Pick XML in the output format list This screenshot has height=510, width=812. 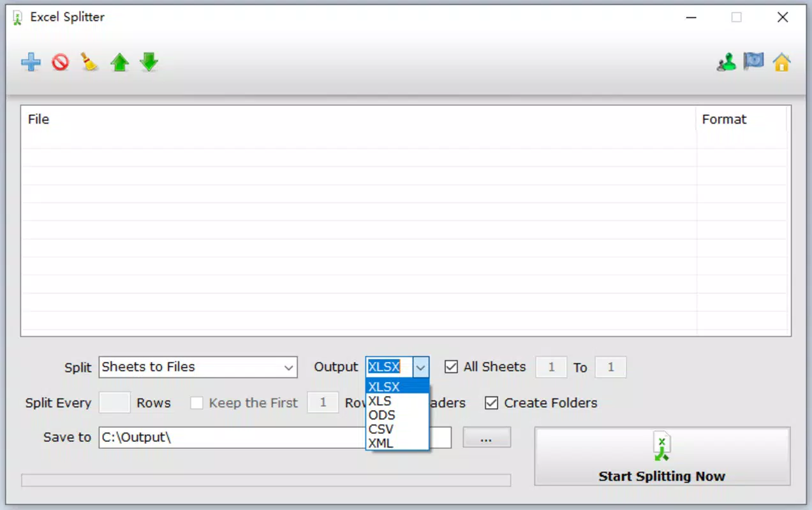(x=397, y=443)
